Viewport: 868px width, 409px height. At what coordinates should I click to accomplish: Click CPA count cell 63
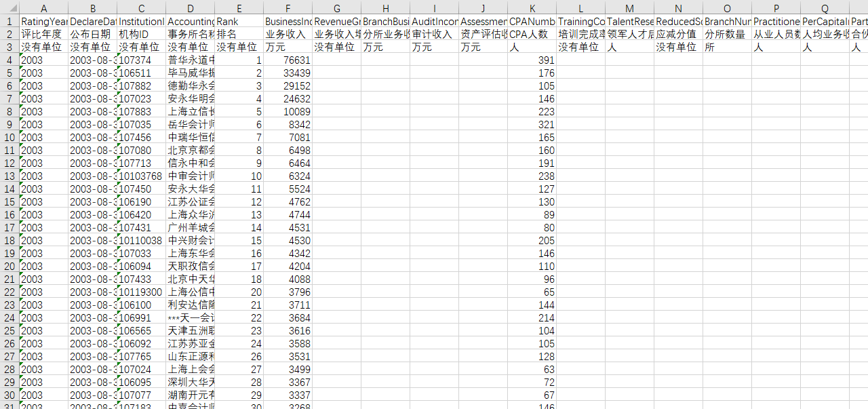(x=532, y=369)
